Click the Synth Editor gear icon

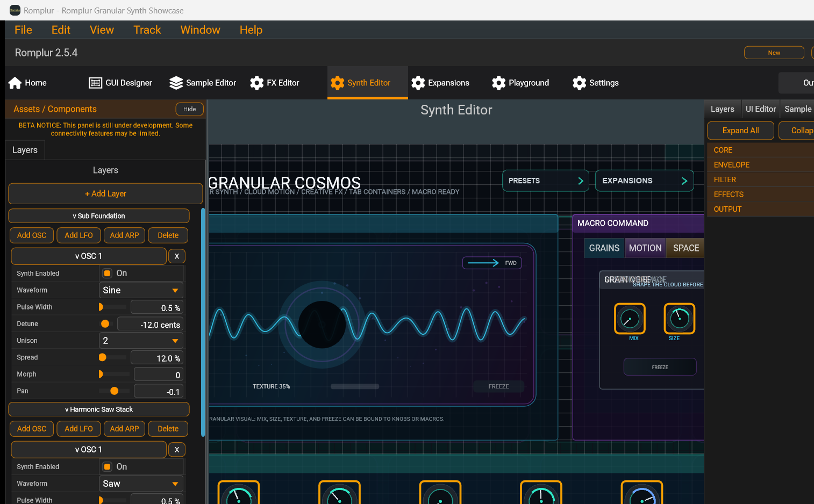coord(338,83)
